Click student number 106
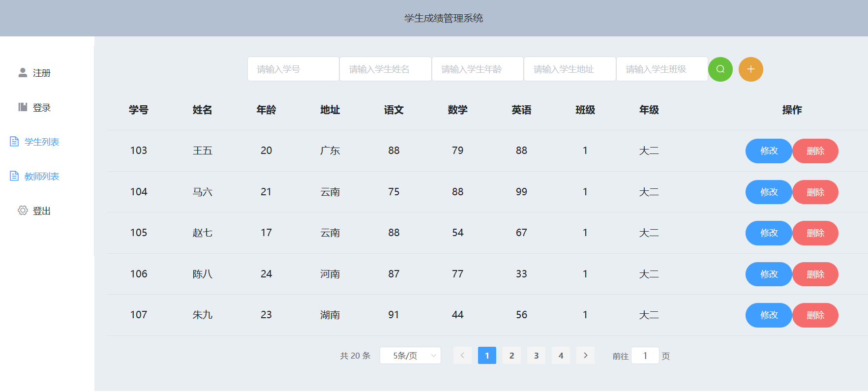The width and height of the screenshot is (868, 392). [139, 274]
